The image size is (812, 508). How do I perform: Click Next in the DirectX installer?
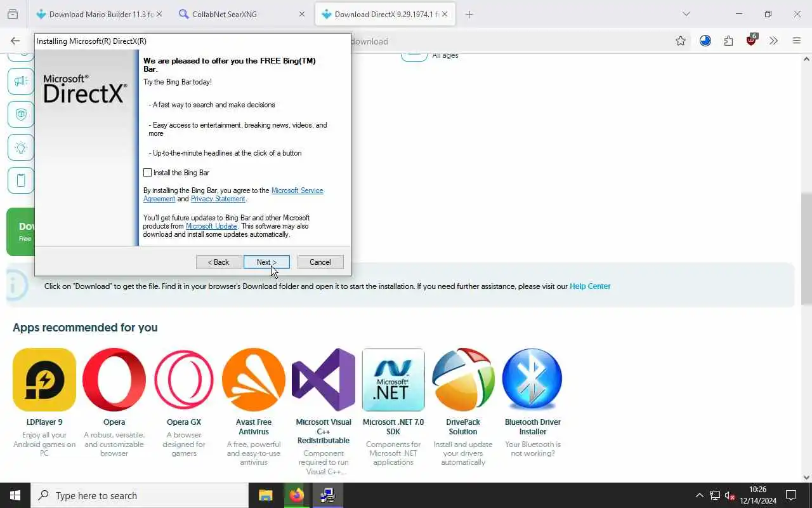click(x=266, y=262)
